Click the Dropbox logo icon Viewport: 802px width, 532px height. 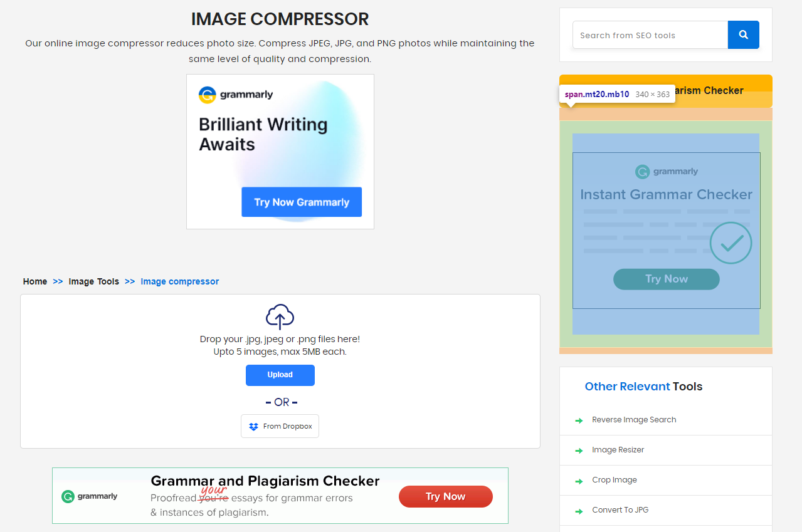tap(253, 427)
